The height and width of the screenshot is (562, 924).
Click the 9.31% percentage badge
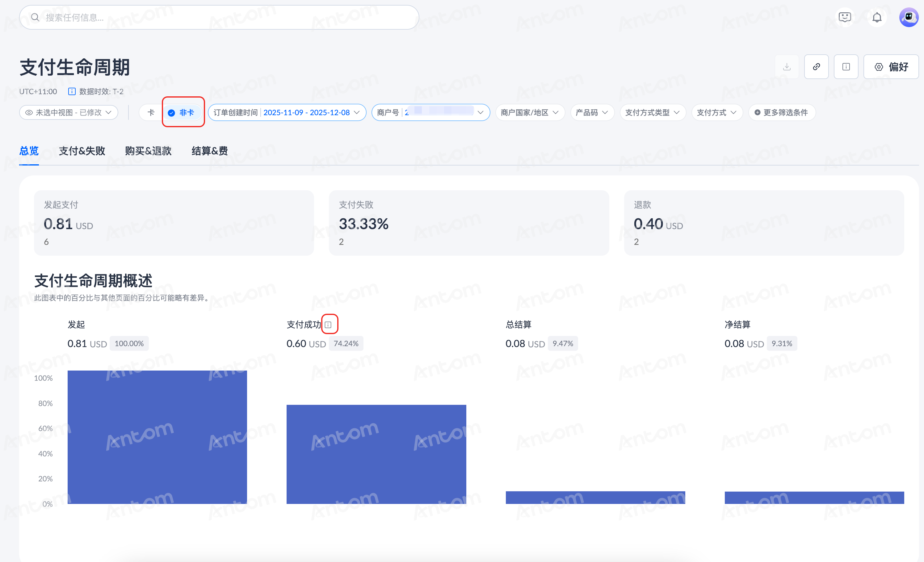point(782,343)
